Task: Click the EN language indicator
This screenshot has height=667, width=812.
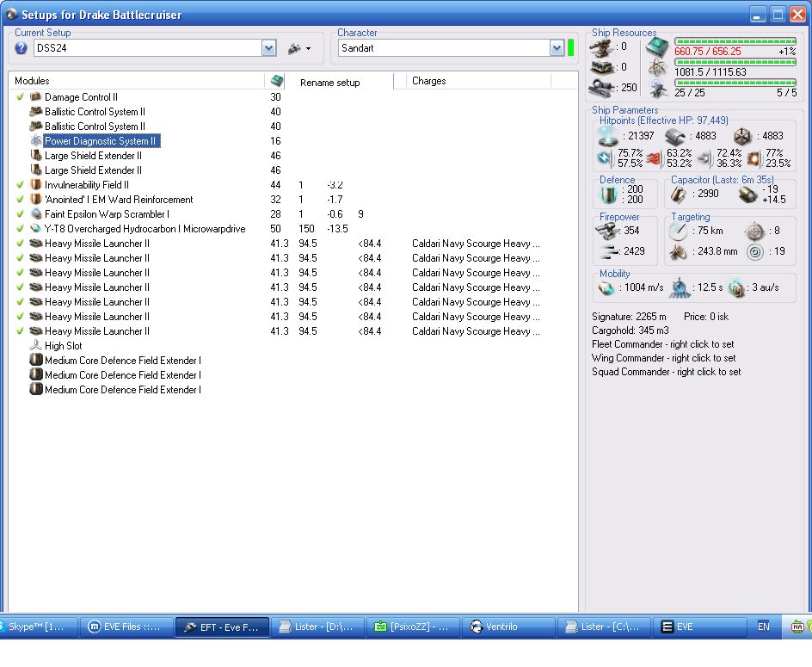Action: 763,627
